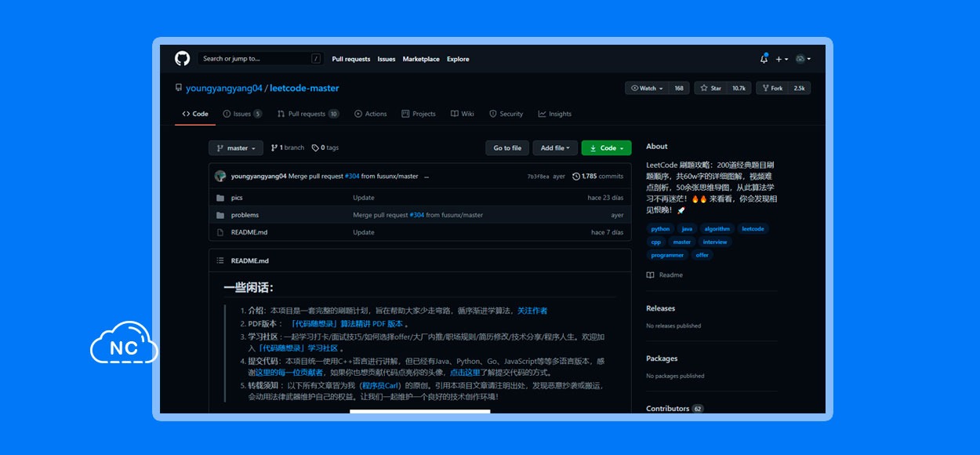Open the Update commit message for pics
Screen dimensions: 980x455
click(x=364, y=198)
